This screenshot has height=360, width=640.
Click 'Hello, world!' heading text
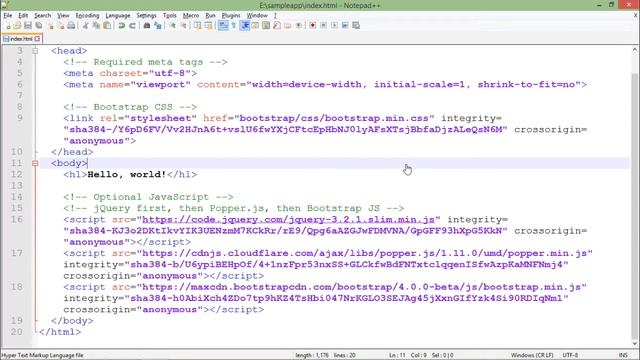[127, 174]
